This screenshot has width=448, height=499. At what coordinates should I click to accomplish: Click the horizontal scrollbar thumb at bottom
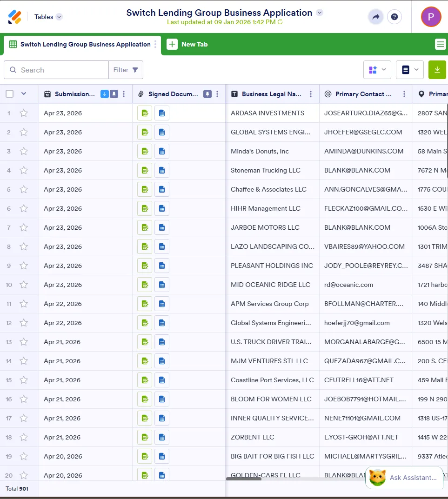(244, 479)
